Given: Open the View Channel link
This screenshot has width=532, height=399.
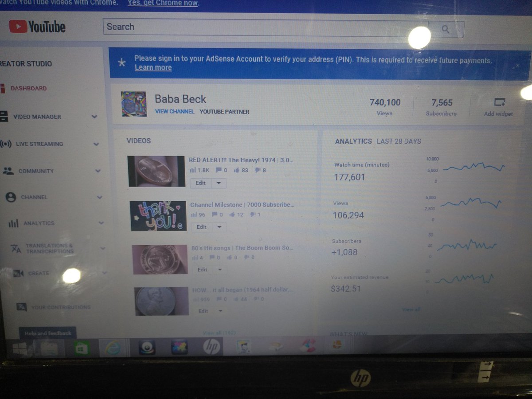Looking at the screenshot, I should [x=175, y=111].
